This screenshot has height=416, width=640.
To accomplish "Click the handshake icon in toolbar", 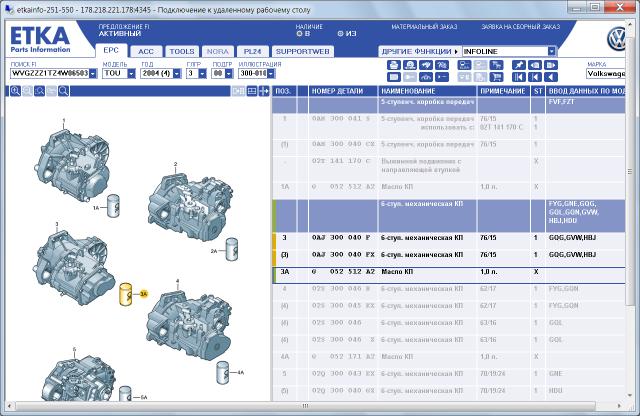I will pos(426,65).
